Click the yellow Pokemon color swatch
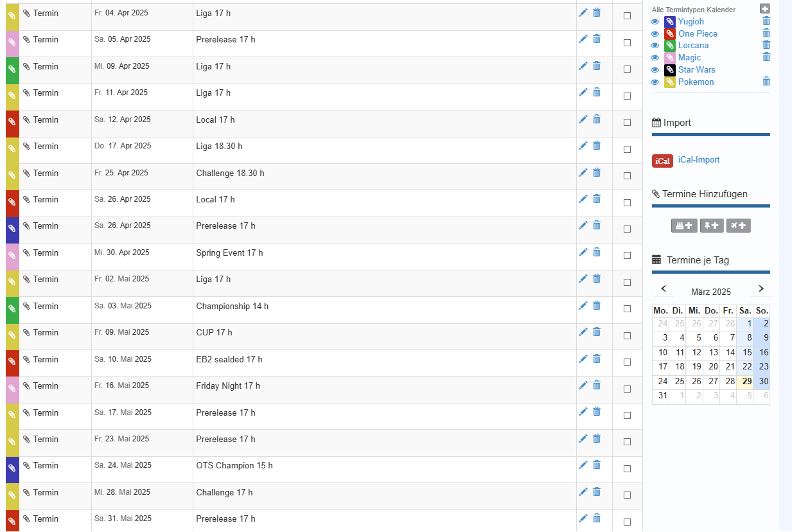The image size is (792, 532). click(670, 82)
